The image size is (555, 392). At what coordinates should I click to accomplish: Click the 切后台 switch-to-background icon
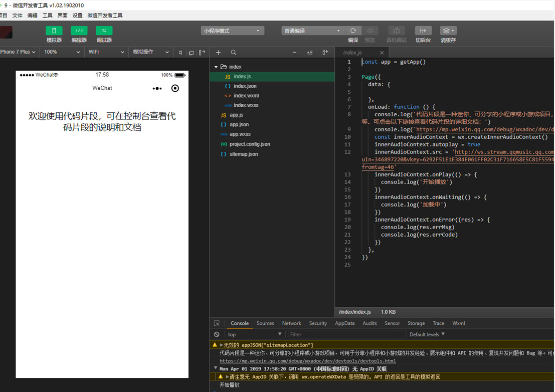[x=423, y=31]
